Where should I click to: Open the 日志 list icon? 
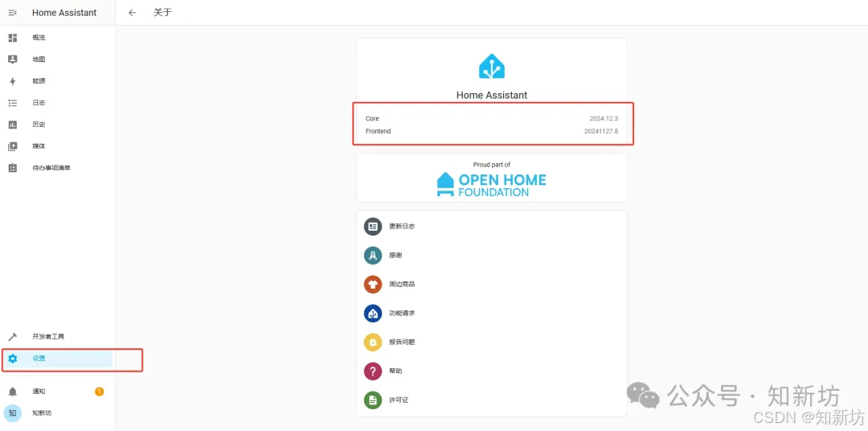(13, 103)
